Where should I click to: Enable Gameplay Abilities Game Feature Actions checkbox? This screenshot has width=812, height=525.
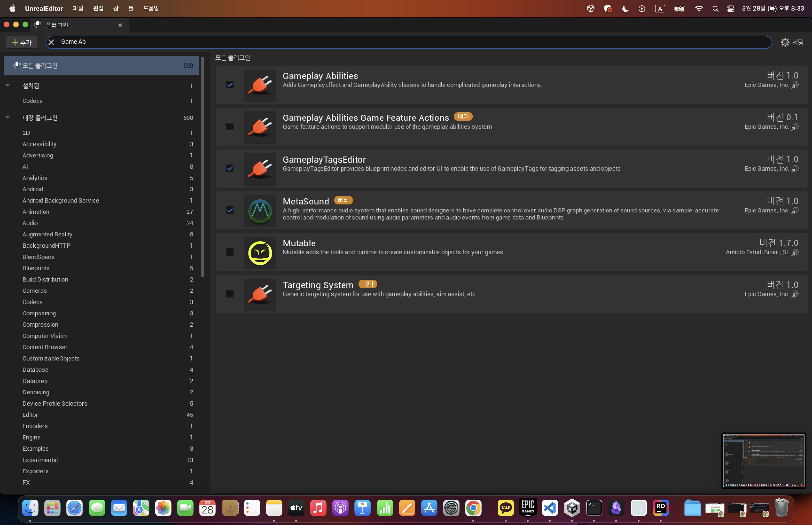click(230, 126)
